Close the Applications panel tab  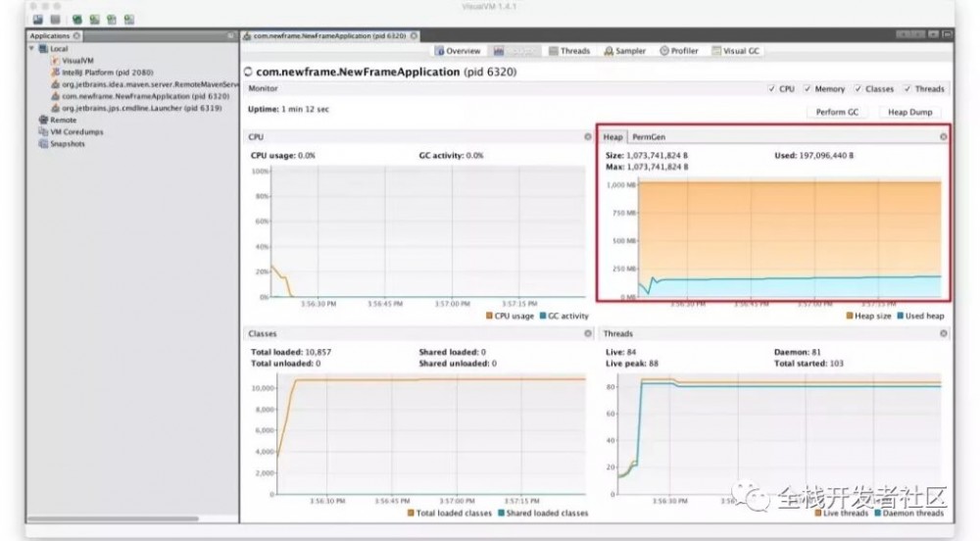point(76,36)
